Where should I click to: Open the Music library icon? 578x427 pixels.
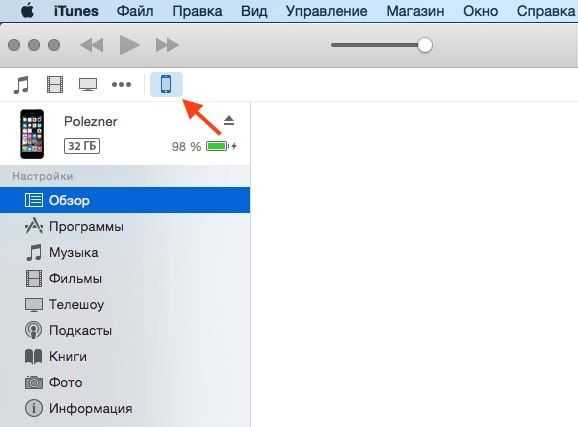point(21,84)
